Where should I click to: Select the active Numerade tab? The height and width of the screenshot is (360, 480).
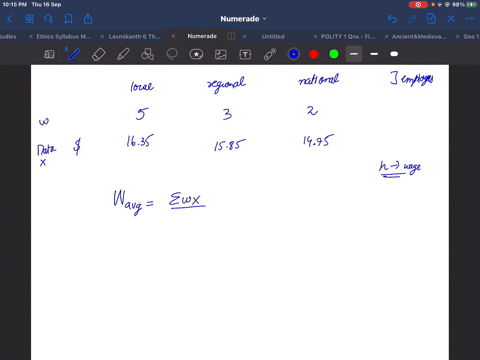coord(202,36)
